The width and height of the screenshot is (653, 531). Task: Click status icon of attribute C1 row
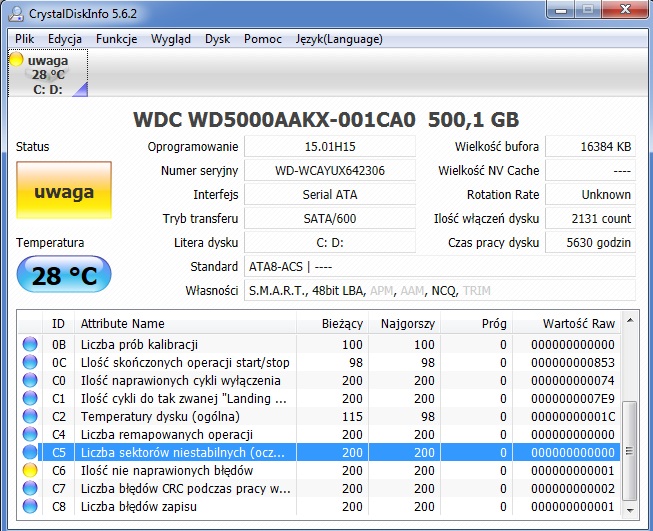[30, 398]
